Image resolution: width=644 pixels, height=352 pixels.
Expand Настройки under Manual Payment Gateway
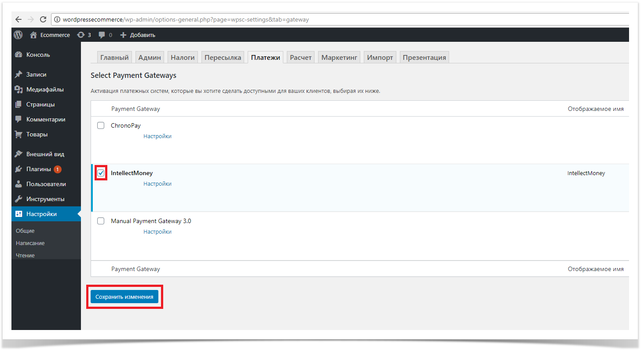pyautogui.click(x=157, y=232)
